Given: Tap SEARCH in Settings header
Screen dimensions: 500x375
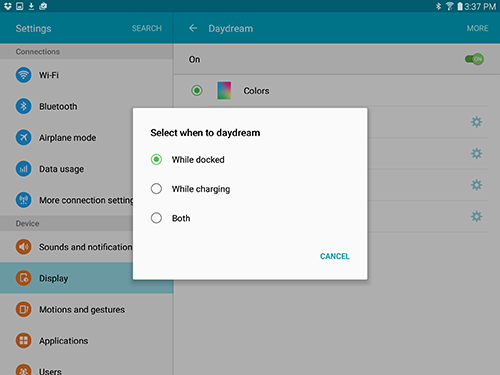Looking at the screenshot, I should tap(147, 28).
